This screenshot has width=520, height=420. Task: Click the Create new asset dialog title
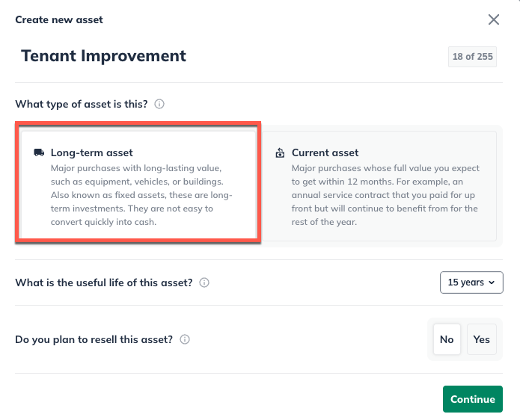59,20
